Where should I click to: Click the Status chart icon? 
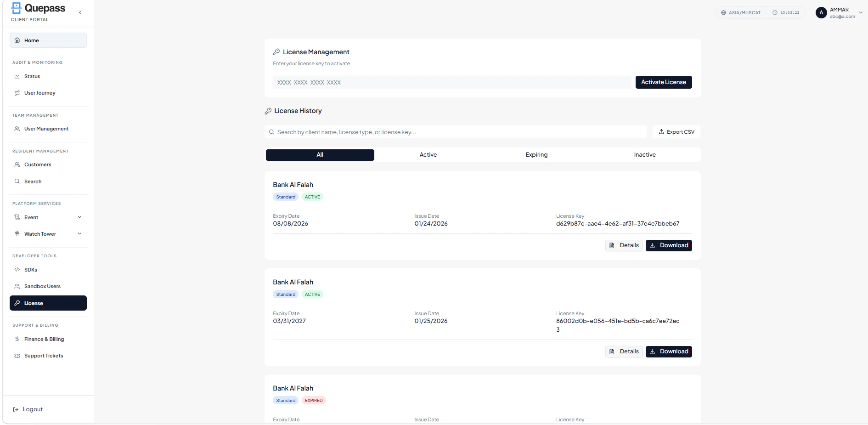(17, 76)
